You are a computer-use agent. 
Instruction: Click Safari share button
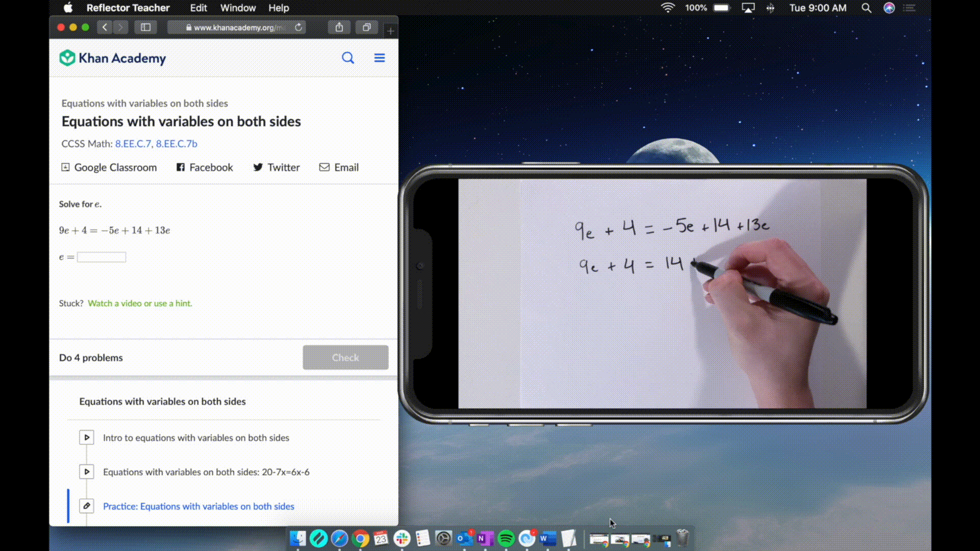pyautogui.click(x=339, y=27)
